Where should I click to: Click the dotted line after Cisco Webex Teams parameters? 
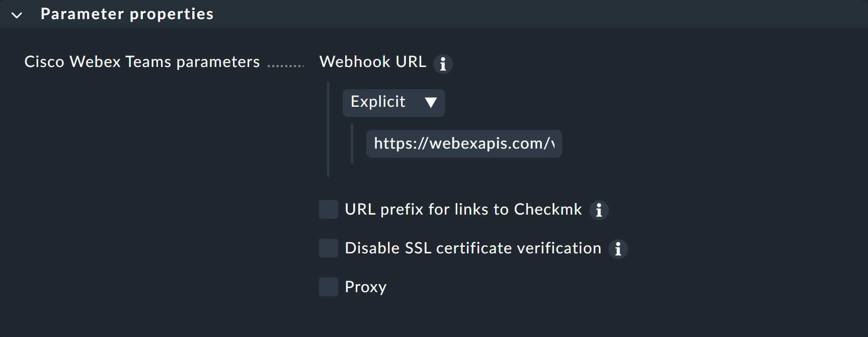(x=287, y=64)
